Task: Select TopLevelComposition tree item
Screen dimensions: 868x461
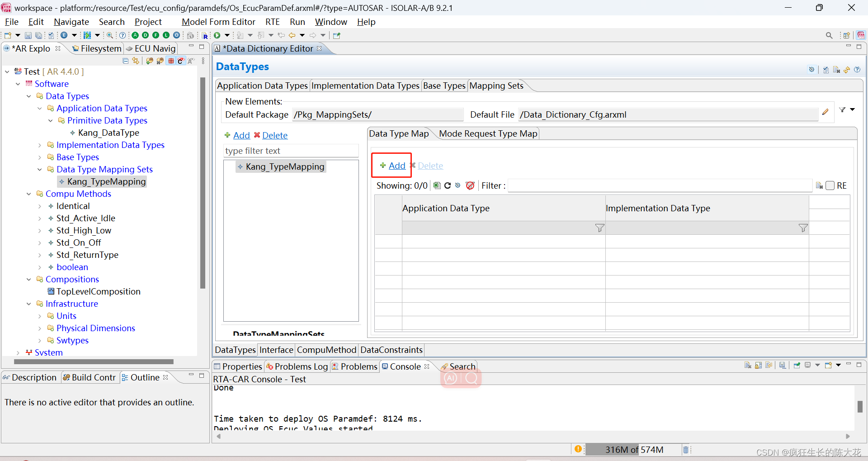Action: 98,291
